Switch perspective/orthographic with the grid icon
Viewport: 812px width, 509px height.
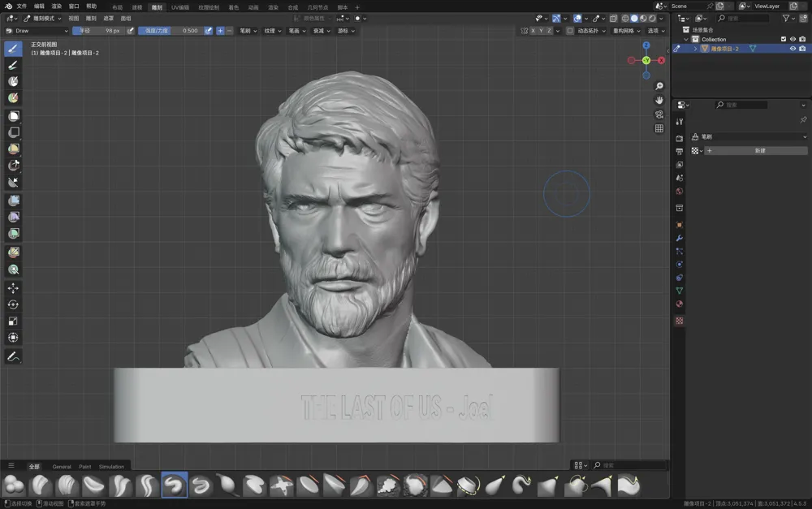click(x=659, y=128)
